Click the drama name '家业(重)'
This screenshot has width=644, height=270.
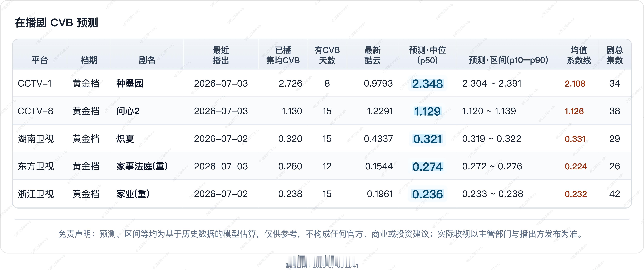tap(133, 194)
